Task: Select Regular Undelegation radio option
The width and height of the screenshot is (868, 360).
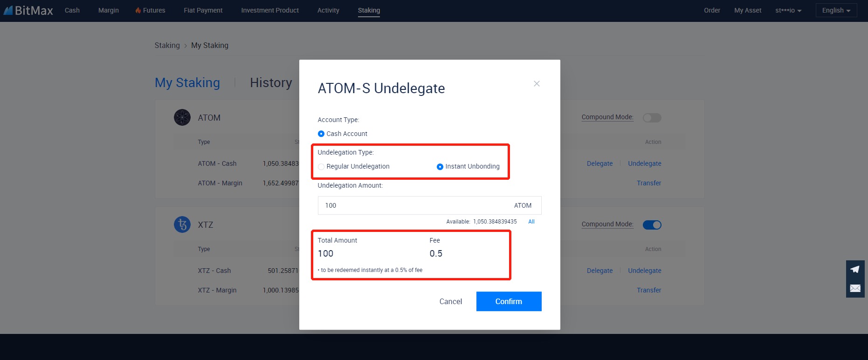Action: [321, 167]
